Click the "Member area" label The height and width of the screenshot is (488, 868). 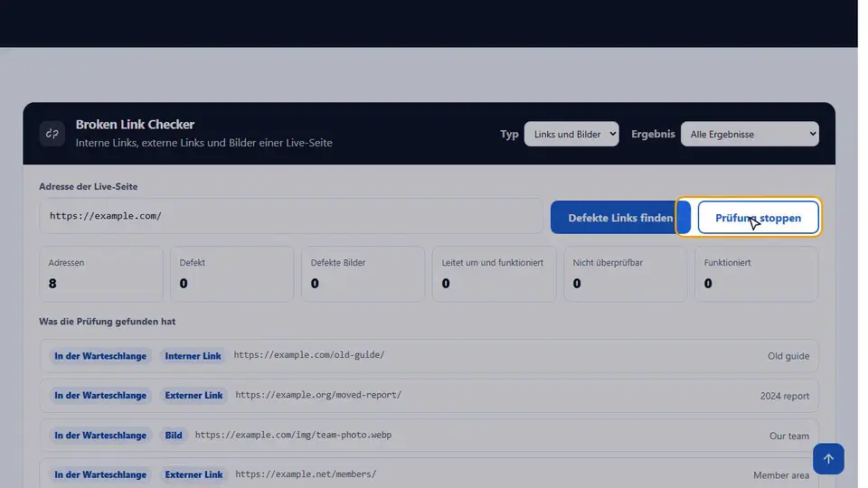click(x=781, y=475)
